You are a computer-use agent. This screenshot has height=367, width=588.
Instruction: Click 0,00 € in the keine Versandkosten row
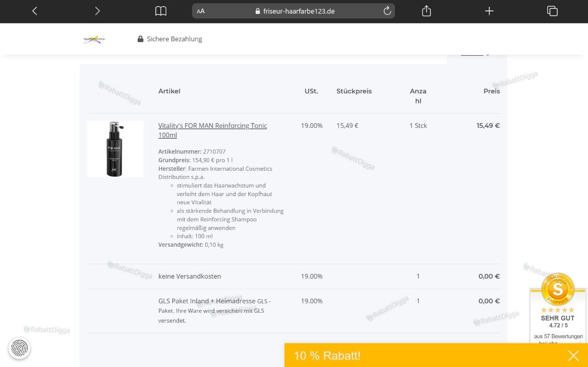tap(489, 276)
